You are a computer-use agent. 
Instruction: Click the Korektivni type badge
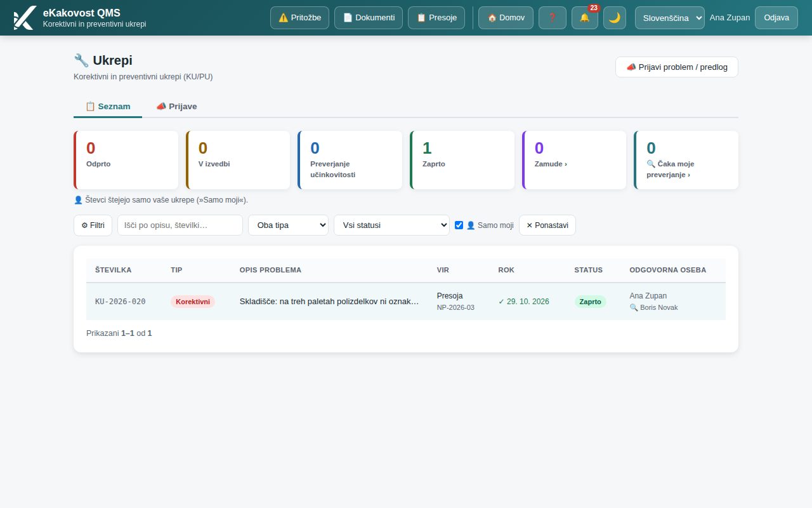click(193, 302)
